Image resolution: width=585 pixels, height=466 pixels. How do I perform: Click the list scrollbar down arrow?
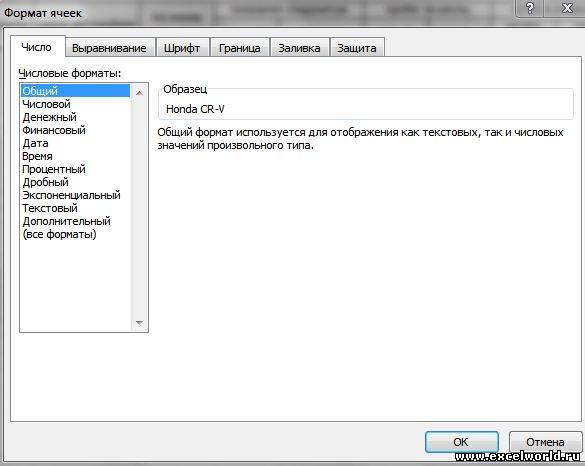139,322
